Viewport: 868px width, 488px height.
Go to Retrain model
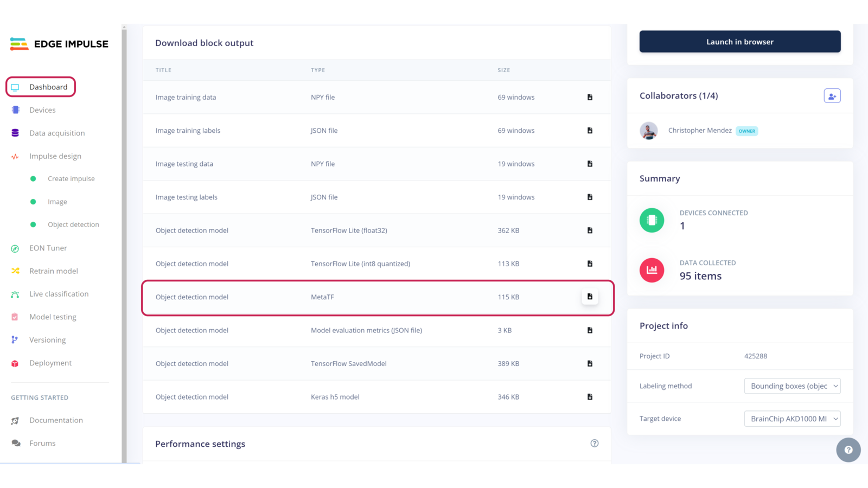click(x=54, y=271)
